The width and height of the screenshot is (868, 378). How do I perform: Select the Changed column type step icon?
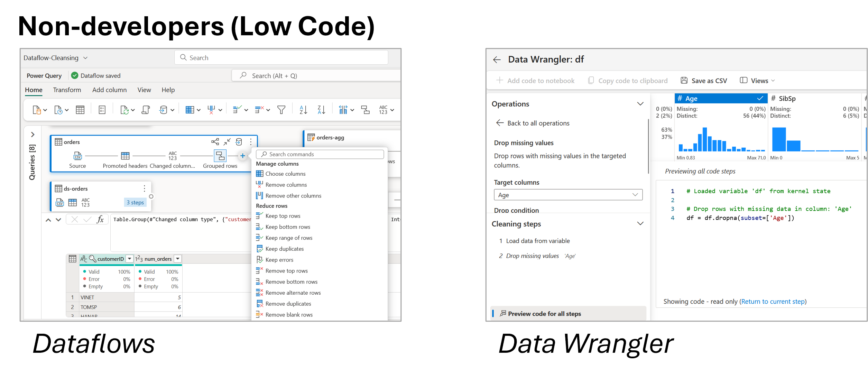[x=173, y=156]
